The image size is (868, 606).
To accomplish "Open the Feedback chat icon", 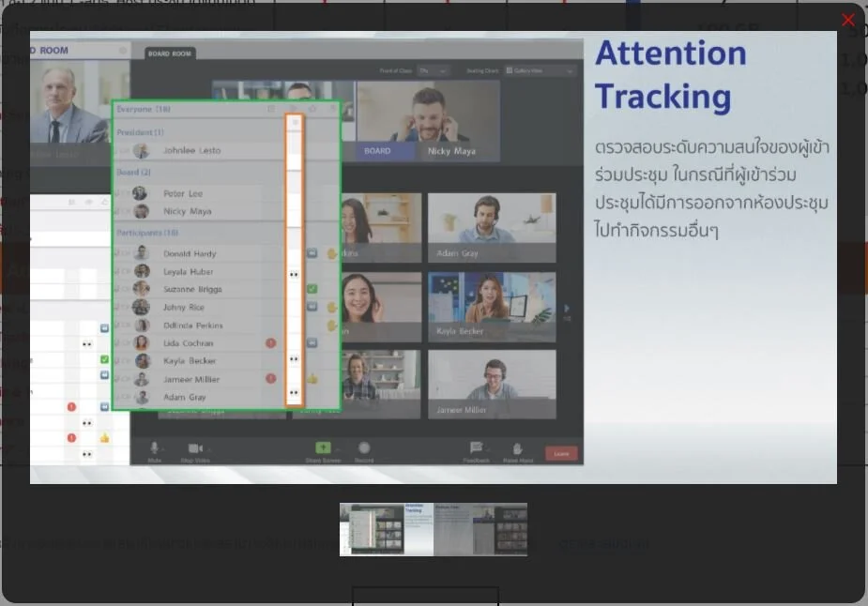I will pos(476,447).
